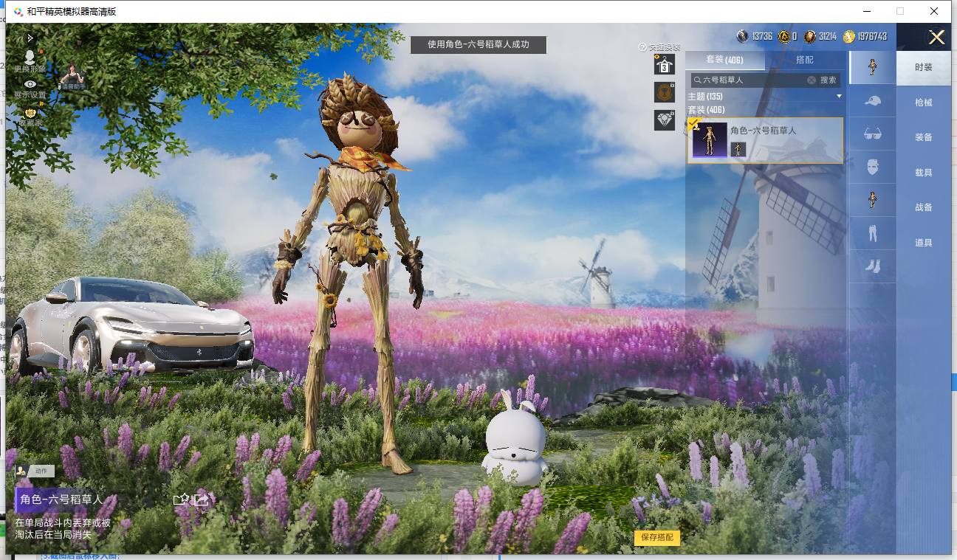Open the diamond badge icon
957x560 pixels.
[x=665, y=120]
